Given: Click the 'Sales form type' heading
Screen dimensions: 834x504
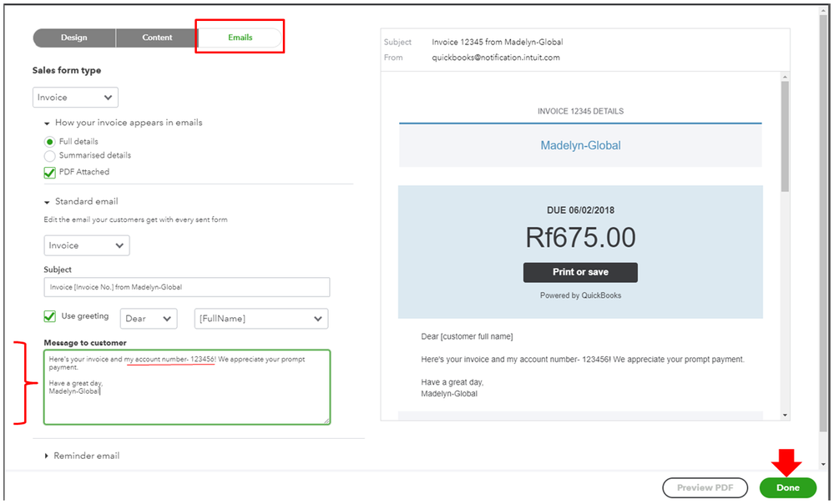Looking at the screenshot, I should [x=67, y=71].
